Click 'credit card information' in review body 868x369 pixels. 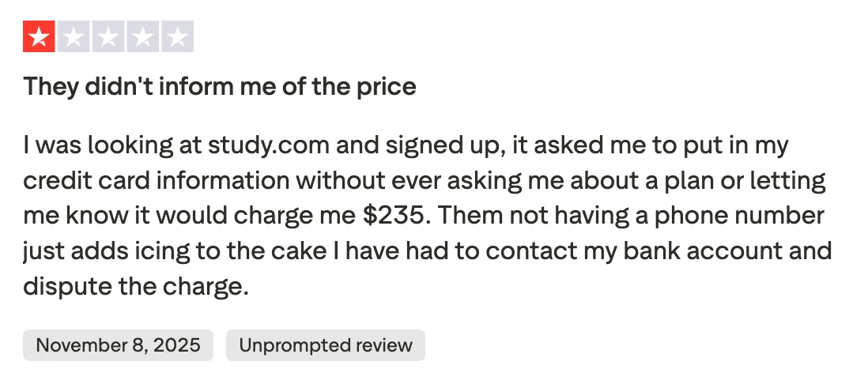point(156,181)
